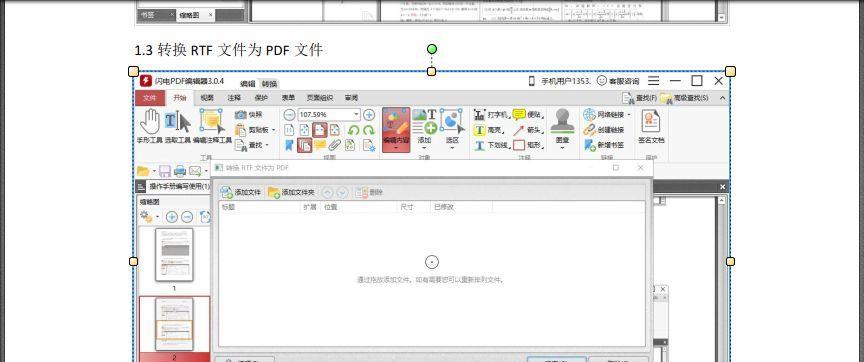
Task: Open the 107.59% zoom level dropdown
Action: (x=357, y=115)
